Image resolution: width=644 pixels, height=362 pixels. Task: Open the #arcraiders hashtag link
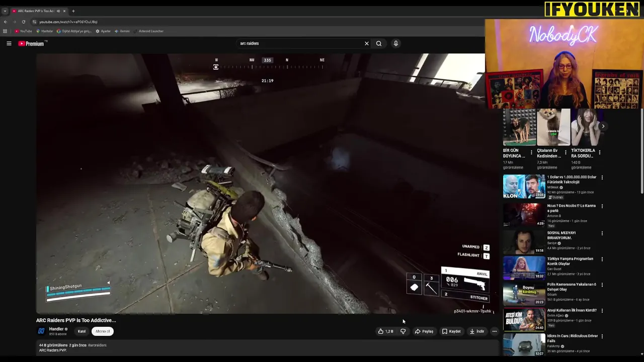click(97, 345)
